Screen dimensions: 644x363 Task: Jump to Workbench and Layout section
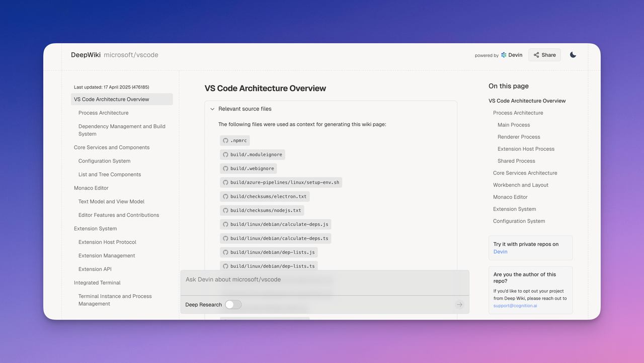pyautogui.click(x=521, y=185)
